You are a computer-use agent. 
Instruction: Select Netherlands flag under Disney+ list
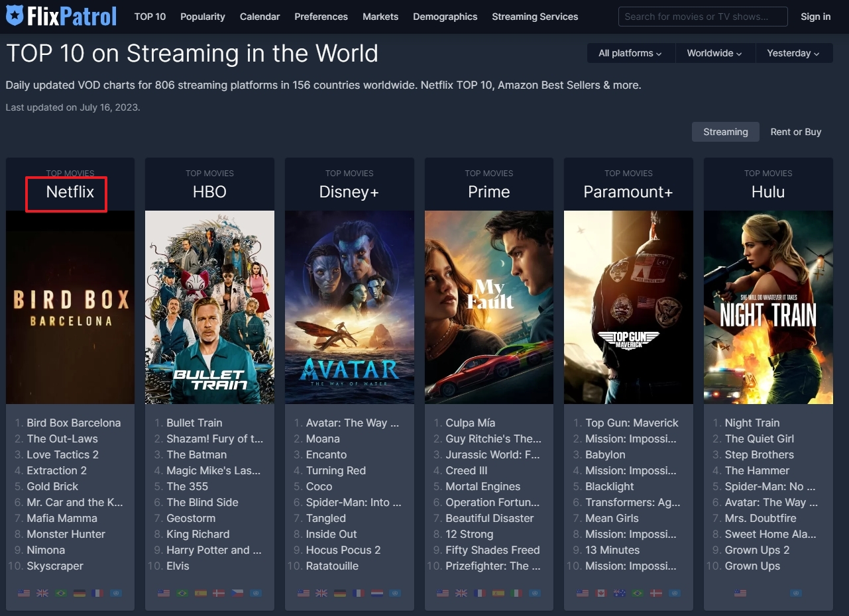point(376,593)
